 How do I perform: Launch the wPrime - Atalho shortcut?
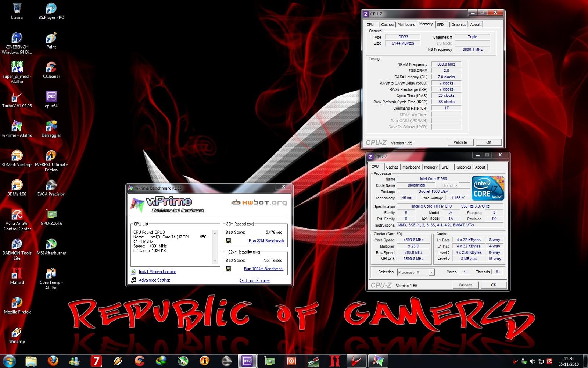[x=17, y=129]
